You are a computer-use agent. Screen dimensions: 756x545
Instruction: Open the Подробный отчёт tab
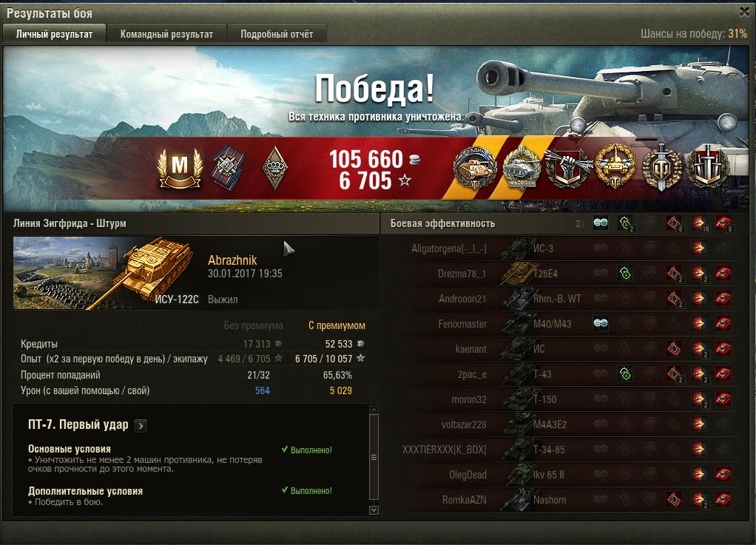277,34
